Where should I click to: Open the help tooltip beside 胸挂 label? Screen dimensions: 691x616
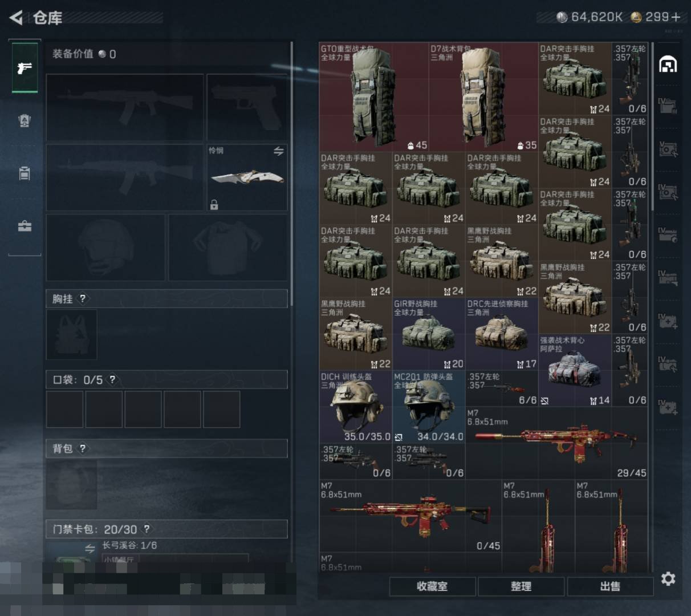(82, 299)
